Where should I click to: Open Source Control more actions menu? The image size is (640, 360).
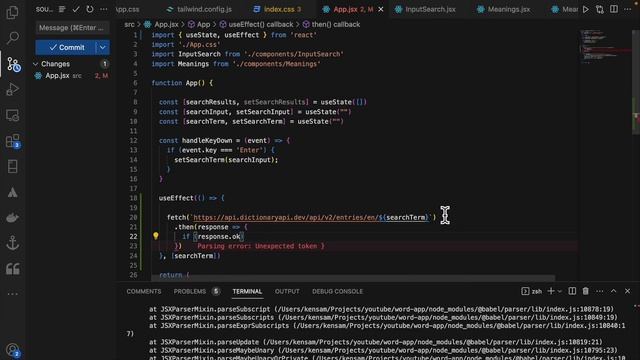point(104,9)
